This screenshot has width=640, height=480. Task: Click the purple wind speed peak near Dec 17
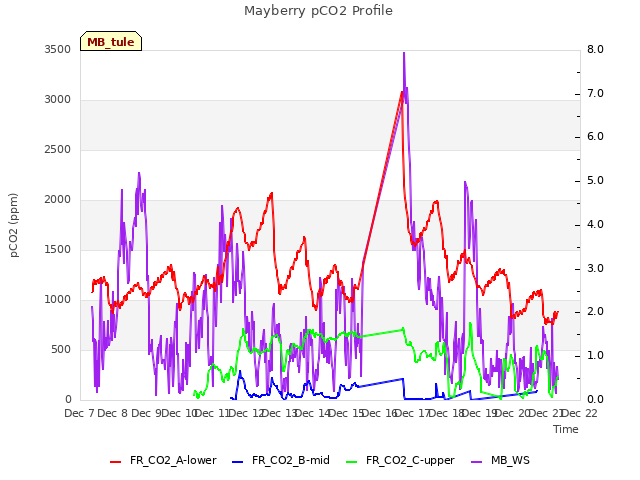click(404, 53)
